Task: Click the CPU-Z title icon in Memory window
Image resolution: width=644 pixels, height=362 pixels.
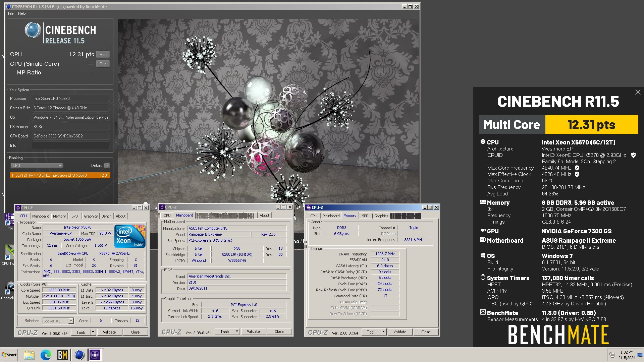Action: point(308,207)
